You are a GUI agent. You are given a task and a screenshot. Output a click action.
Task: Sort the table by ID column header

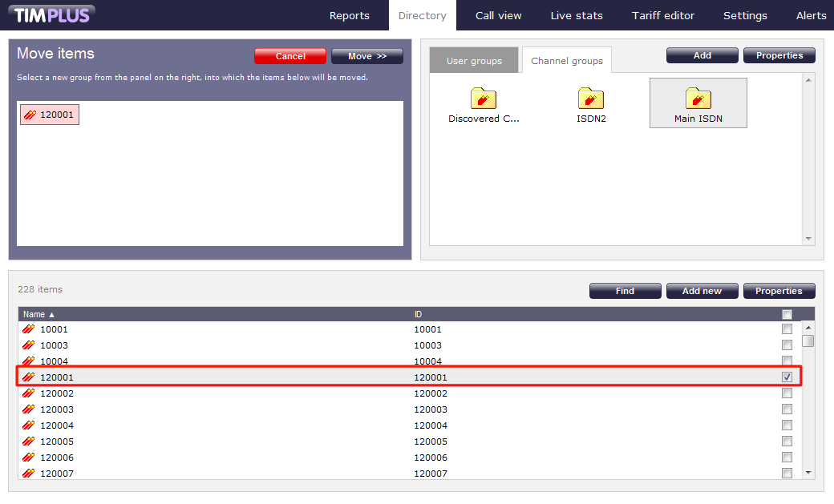(x=418, y=314)
